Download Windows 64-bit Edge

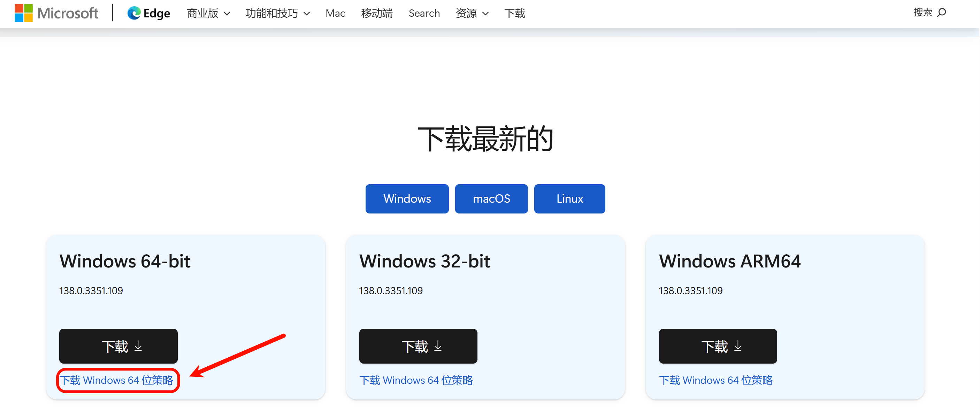(x=118, y=346)
